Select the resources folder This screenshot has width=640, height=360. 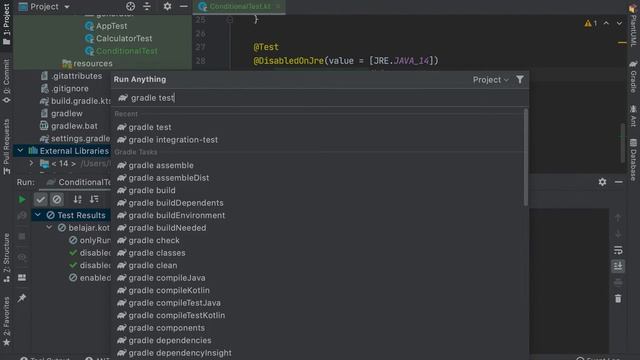coord(87,64)
